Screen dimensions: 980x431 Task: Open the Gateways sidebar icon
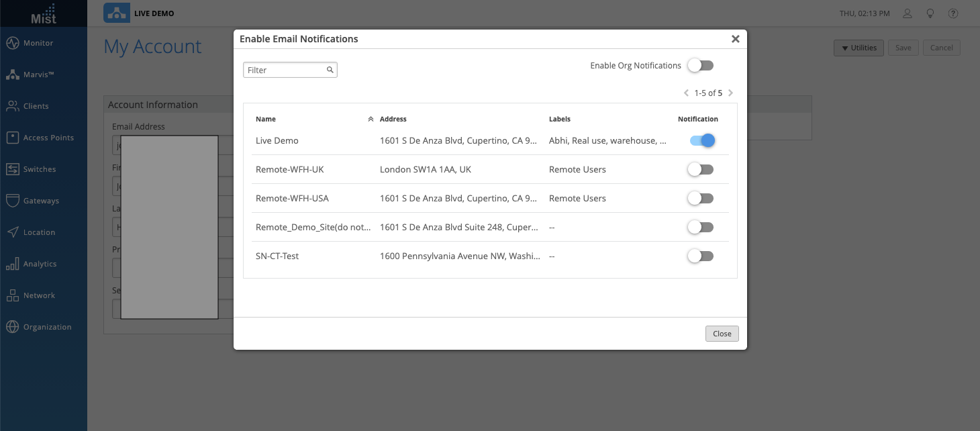[x=12, y=201]
